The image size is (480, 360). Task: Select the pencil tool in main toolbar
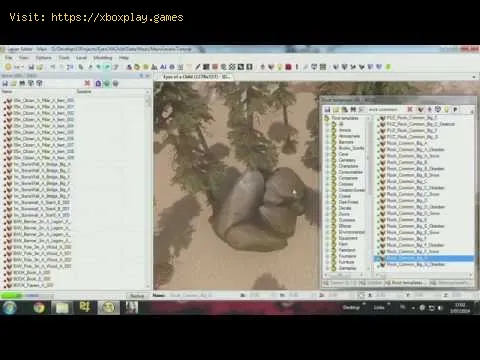(x=198, y=67)
